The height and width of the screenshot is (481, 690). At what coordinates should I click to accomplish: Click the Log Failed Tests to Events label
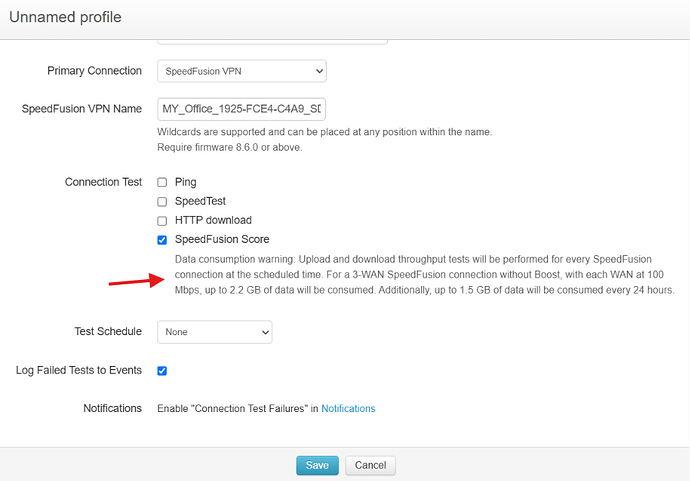79,370
